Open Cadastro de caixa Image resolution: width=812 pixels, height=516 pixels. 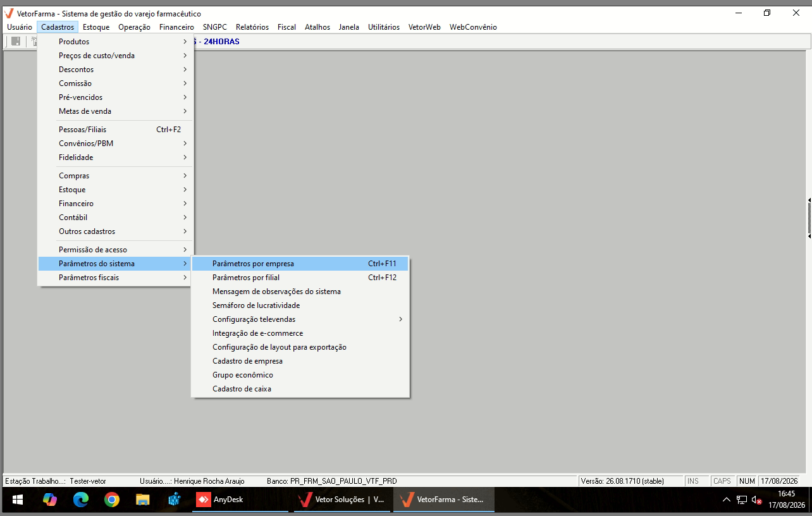point(300,389)
